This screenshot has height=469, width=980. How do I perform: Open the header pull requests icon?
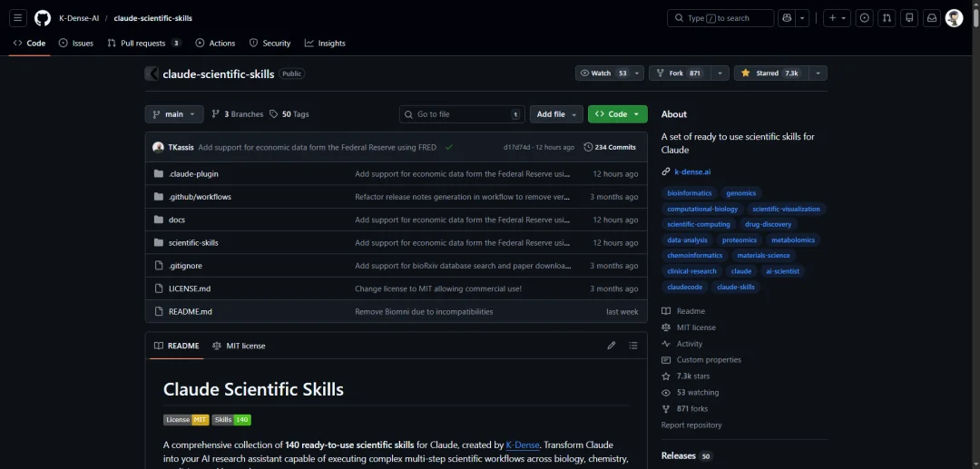887,18
